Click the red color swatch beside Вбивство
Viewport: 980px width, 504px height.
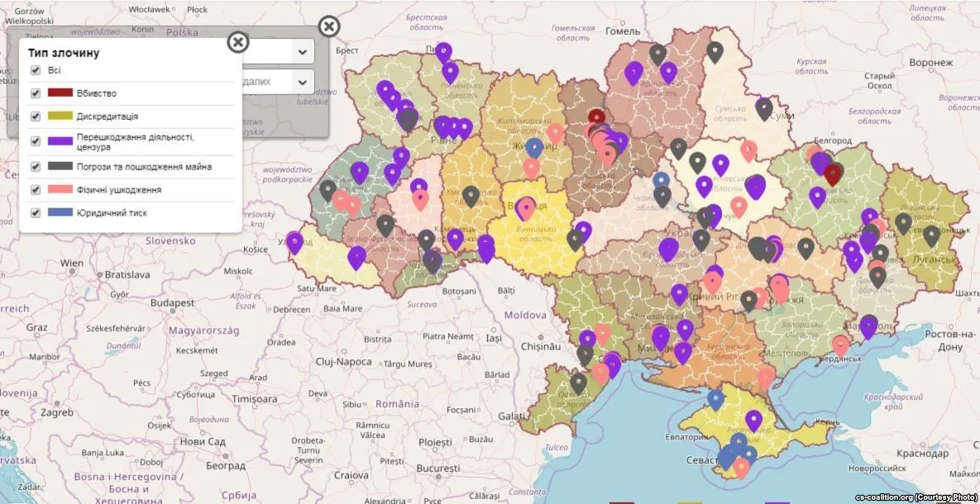57,93
